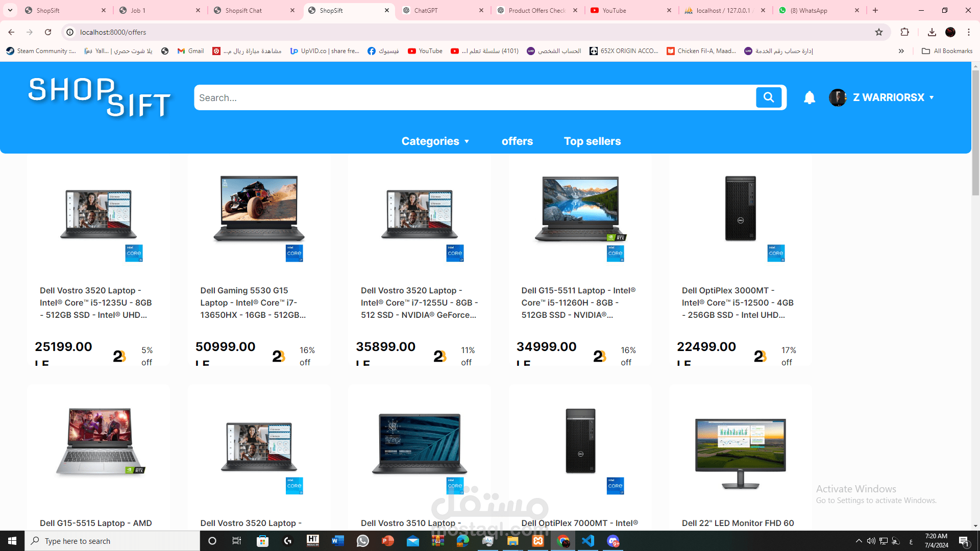Click the user avatar picture beside Z WARRIORSX
This screenshot has width=980, height=551.
(838, 97)
